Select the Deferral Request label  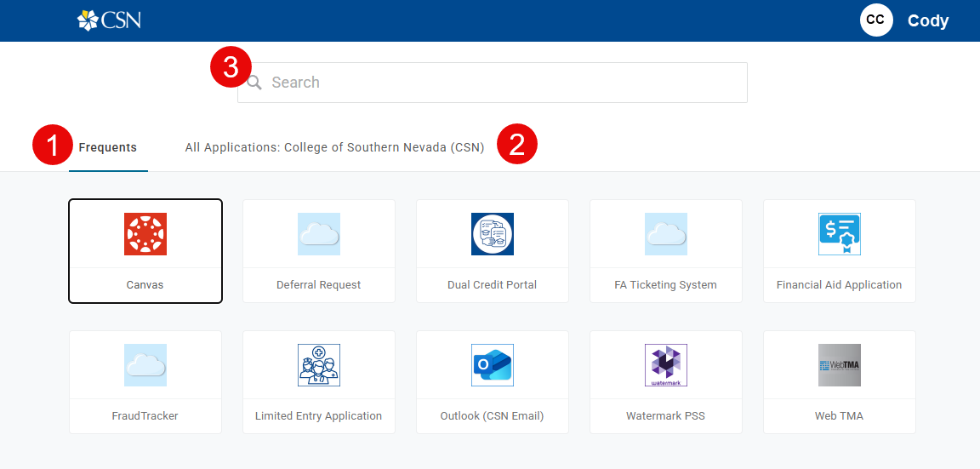click(319, 285)
